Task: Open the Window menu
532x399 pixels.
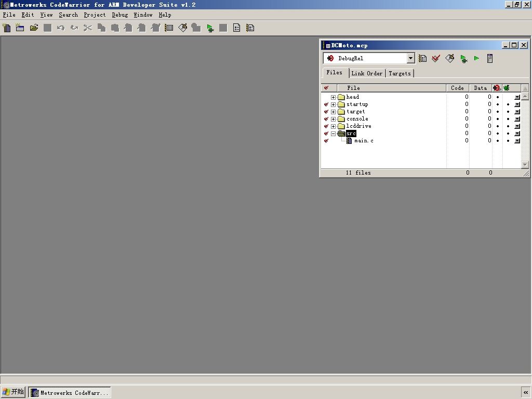Action: (143, 15)
